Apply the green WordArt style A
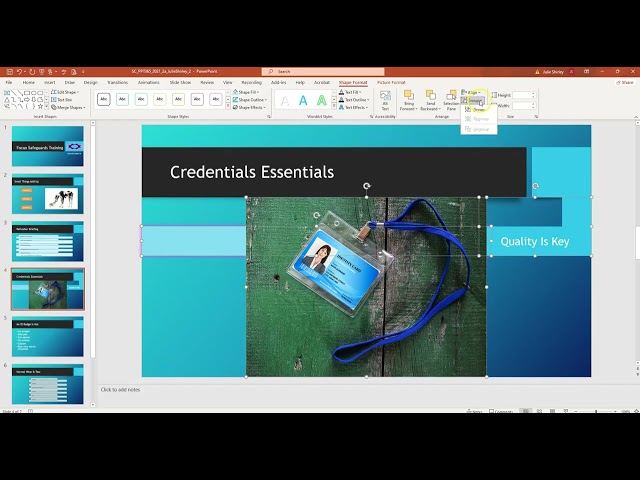640x480 pixels. point(322,100)
